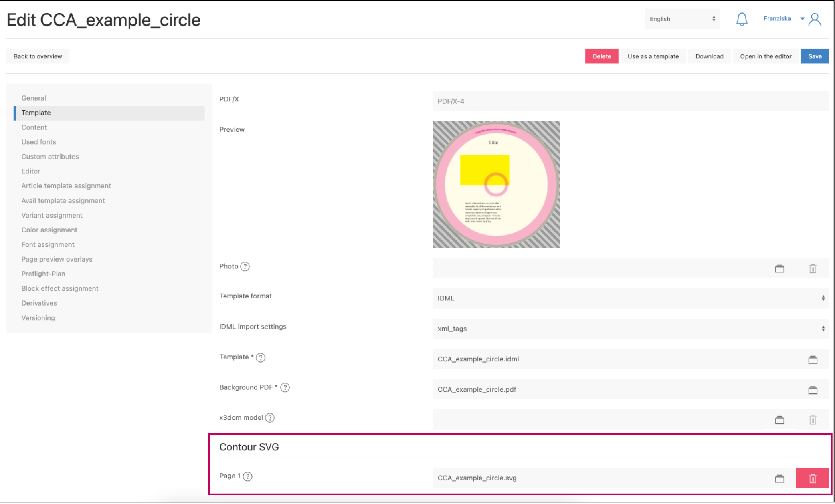Click the Photo field browse folder icon
835x504 pixels.
pyautogui.click(x=779, y=268)
